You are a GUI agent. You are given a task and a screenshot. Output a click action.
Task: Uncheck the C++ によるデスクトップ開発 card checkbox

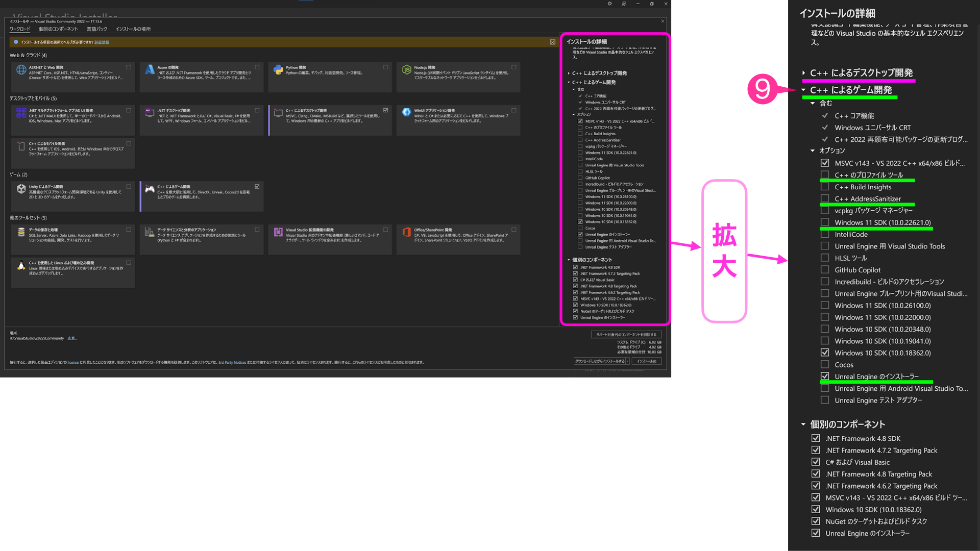tap(385, 110)
